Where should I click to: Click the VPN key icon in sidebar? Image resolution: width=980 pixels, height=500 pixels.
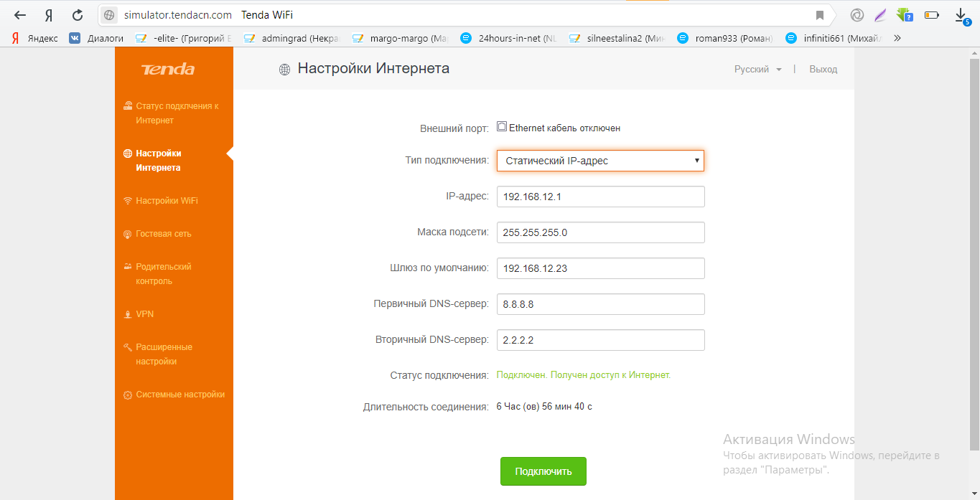(128, 314)
